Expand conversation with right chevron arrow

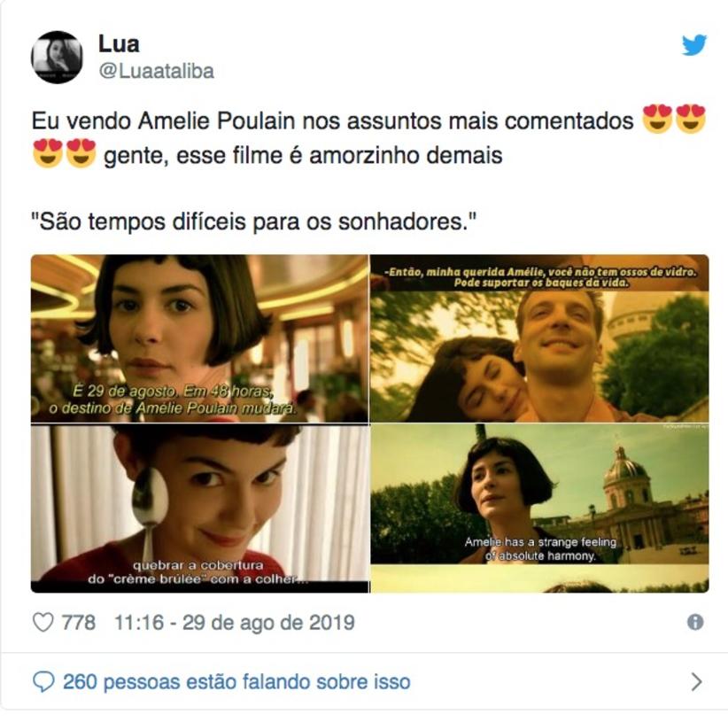pos(696,681)
